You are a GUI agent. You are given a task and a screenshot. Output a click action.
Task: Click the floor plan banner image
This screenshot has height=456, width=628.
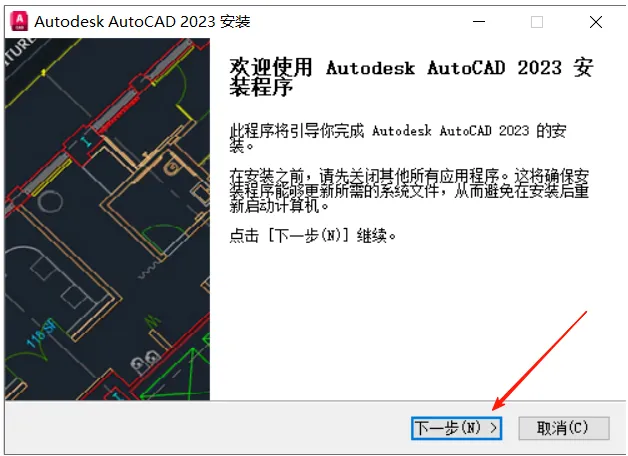tap(107, 219)
